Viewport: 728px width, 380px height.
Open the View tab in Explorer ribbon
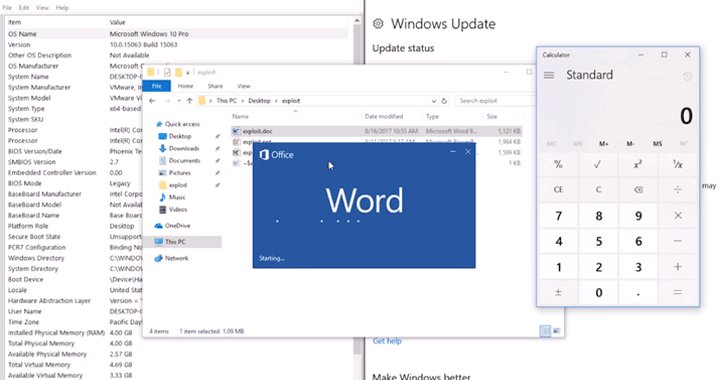point(244,86)
